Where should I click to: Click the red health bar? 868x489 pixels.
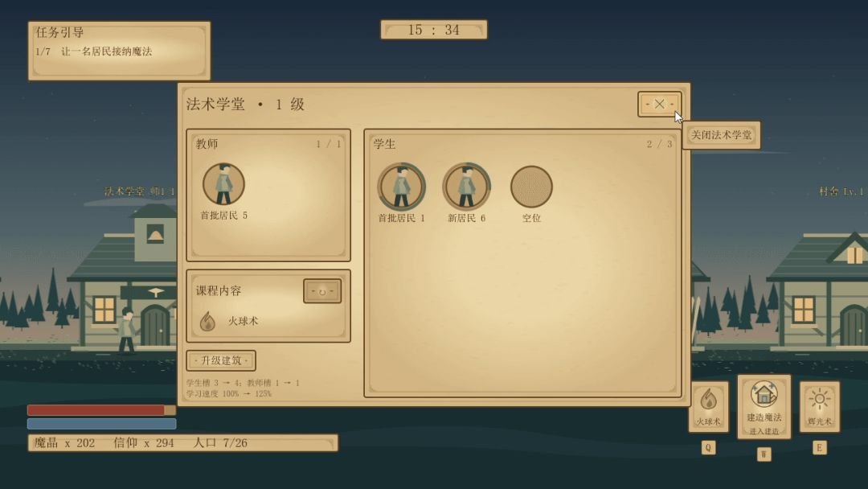[x=102, y=410]
